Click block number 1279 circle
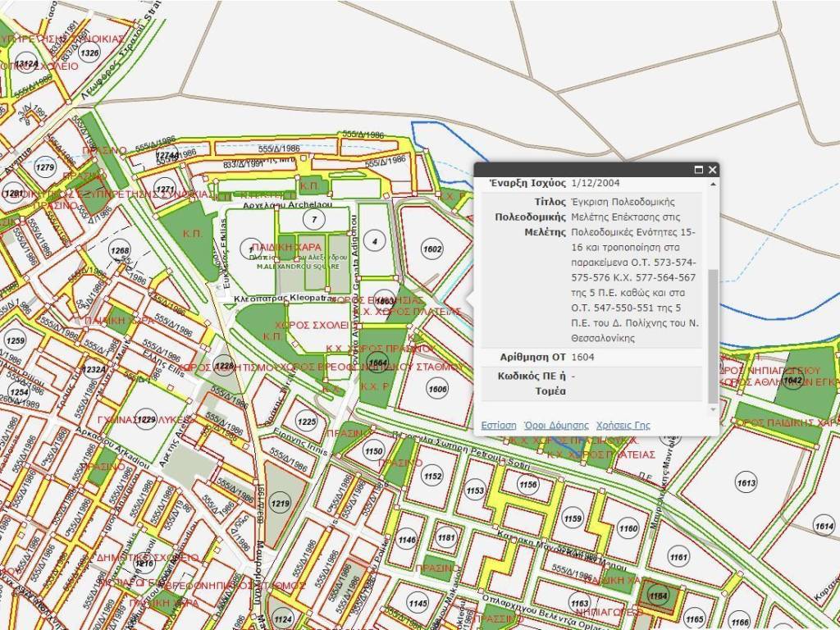The image size is (840, 630). pos(45,167)
